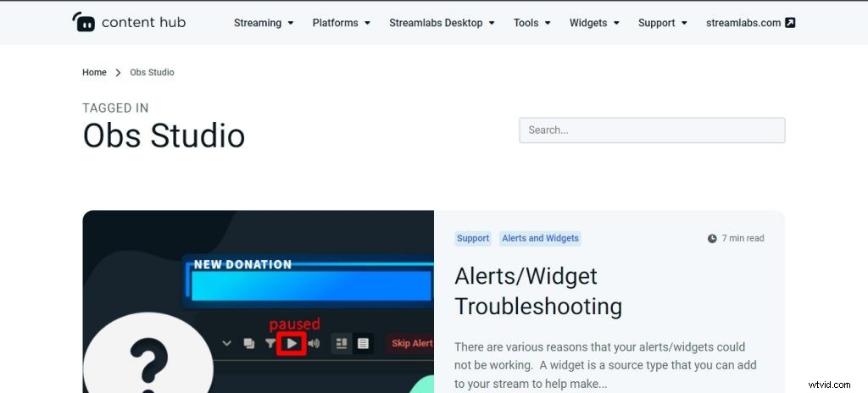Screen dimensions: 868x393
Task: Click the clock icon near 7 min read
Action: (x=712, y=239)
